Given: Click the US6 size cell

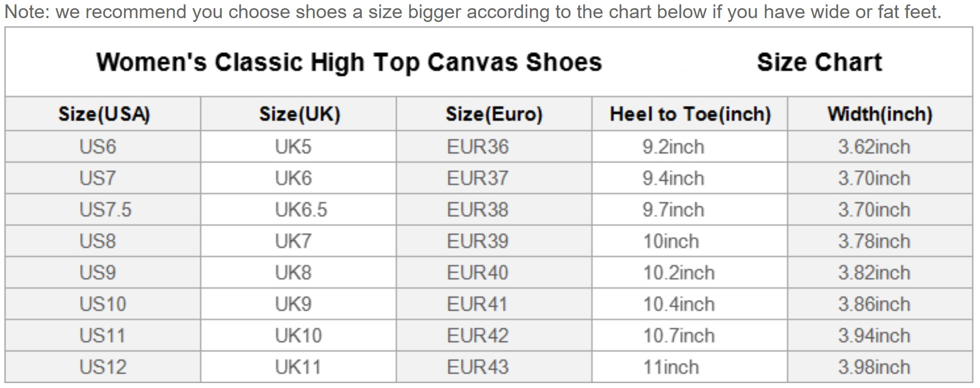Looking at the screenshot, I should tap(98, 147).
